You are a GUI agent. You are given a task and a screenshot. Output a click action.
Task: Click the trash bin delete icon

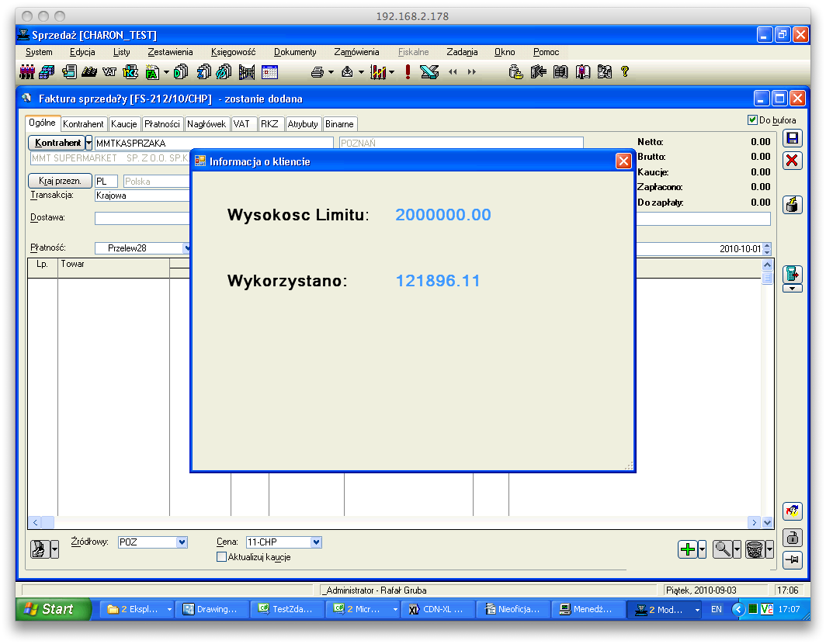tap(754, 549)
